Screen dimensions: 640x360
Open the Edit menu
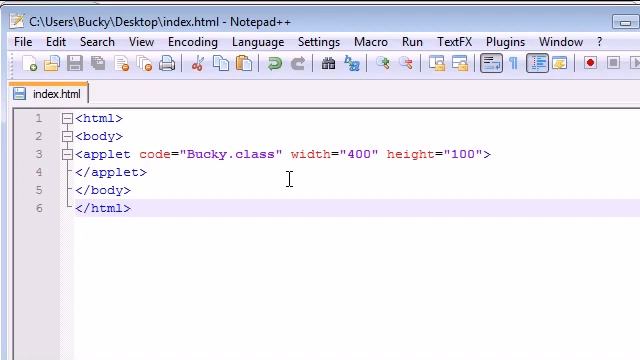(56, 42)
